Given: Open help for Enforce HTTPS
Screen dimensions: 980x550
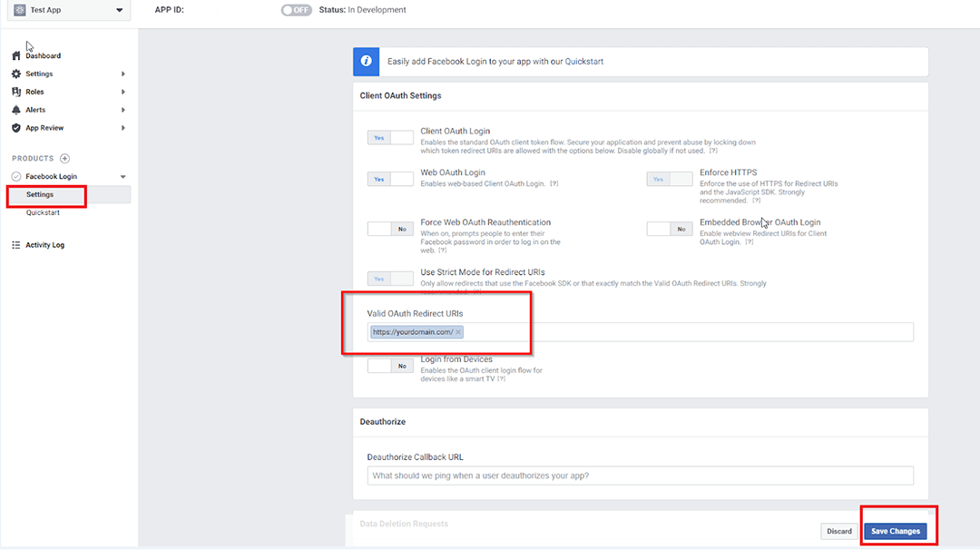Looking at the screenshot, I should 756,201.
